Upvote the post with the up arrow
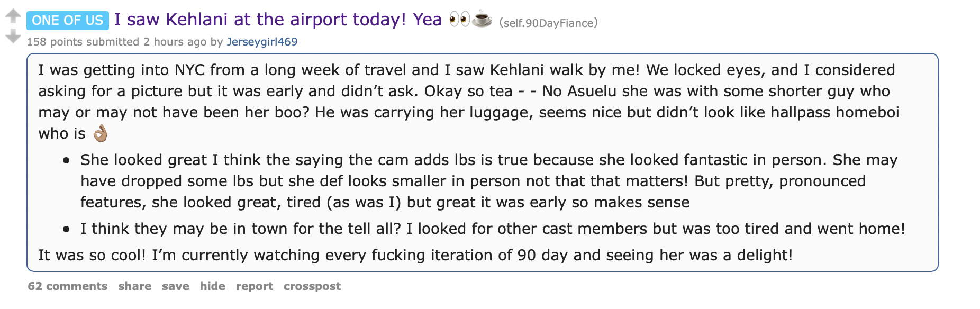 (x=12, y=15)
